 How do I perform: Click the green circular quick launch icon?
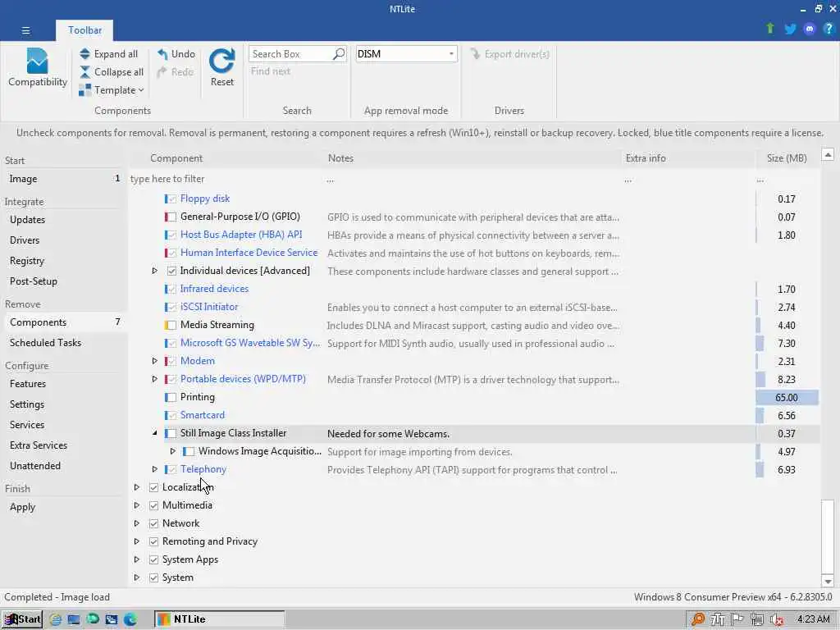tap(92, 619)
